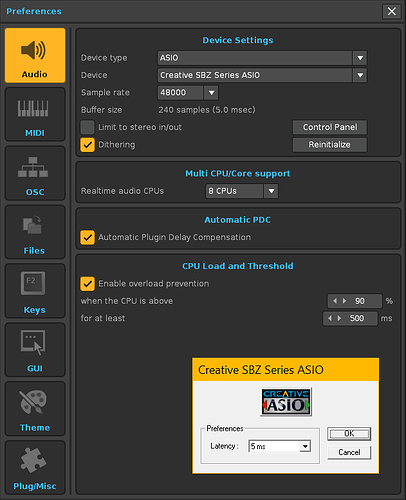Decrease the overload duration in ms
The height and width of the screenshot is (500, 406).
point(330,318)
